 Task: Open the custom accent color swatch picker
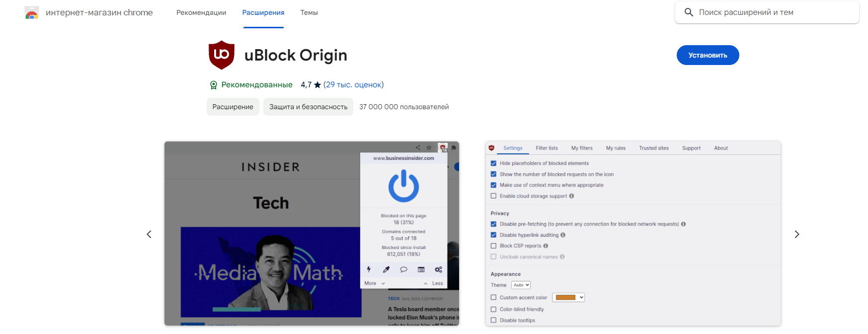pos(568,298)
